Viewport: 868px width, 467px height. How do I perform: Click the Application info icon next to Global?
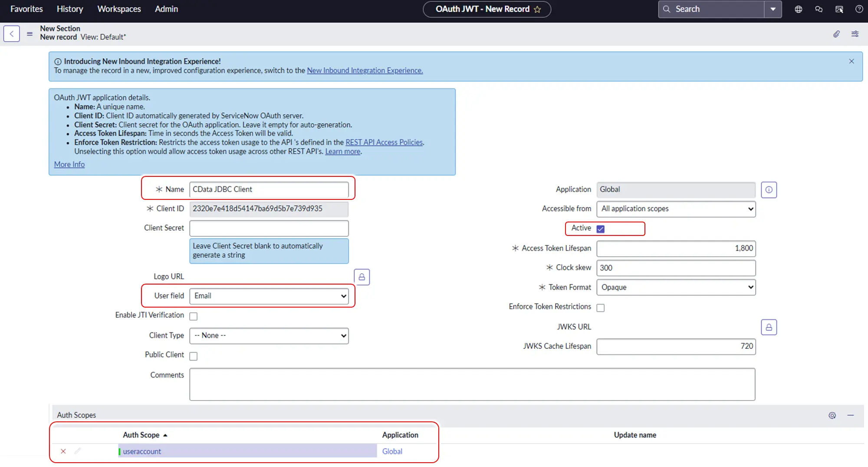point(769,190)
